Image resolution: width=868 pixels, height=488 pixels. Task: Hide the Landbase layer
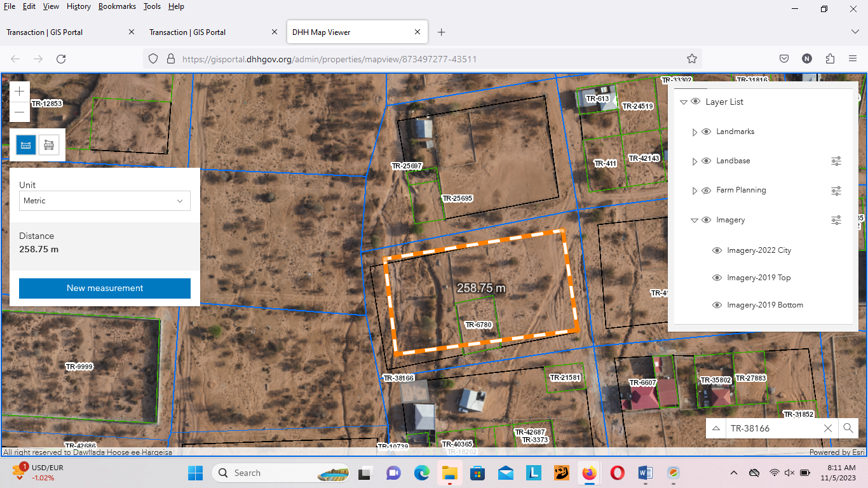click(x=706, y=161)
